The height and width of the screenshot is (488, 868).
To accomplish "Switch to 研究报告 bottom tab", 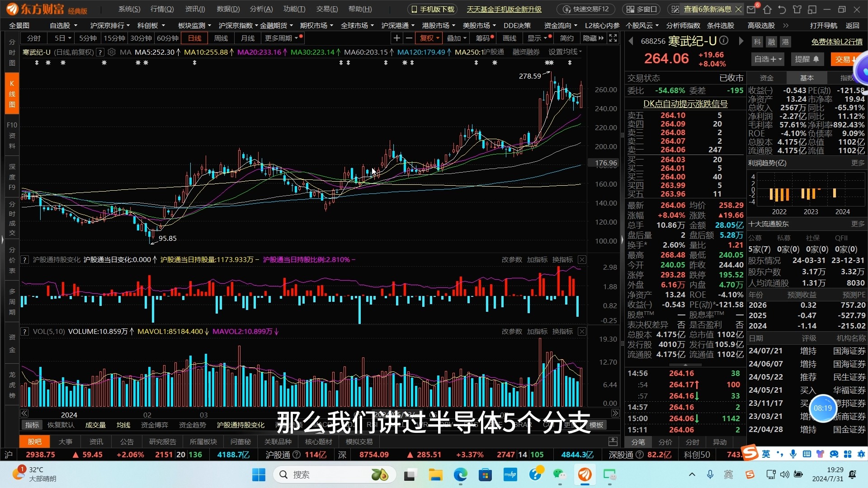I will pyautogui.click(x=162, y=441).
